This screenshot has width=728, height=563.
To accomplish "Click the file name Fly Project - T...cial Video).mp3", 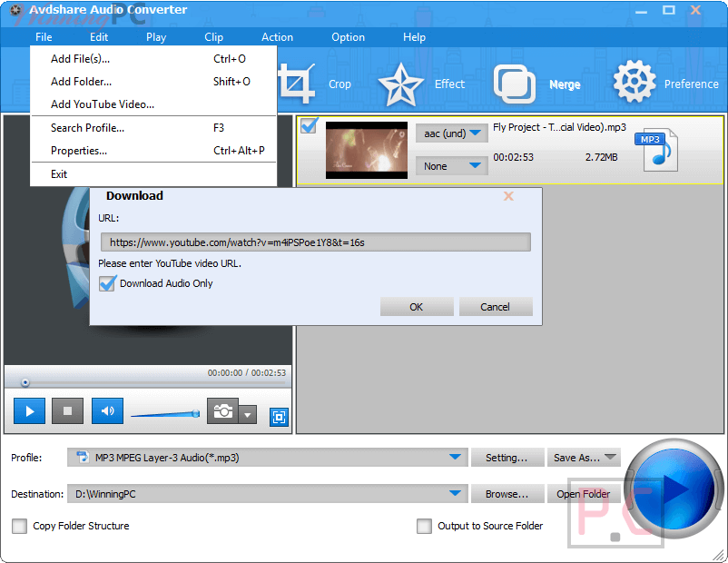I will [x=559, y=127].
